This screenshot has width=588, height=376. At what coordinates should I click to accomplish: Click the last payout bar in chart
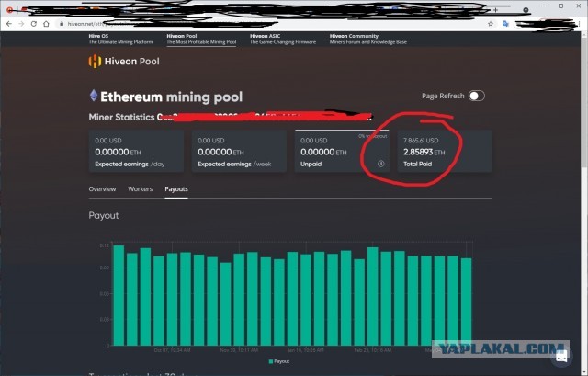pyautogui.click(x=466, y=302)
